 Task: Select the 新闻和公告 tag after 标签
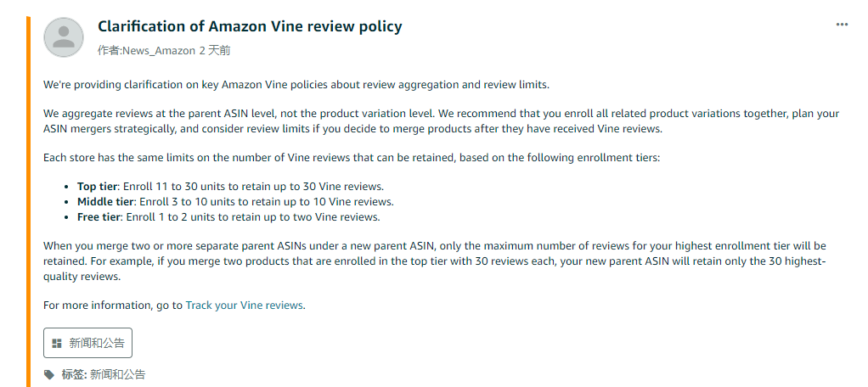(117, 374)
